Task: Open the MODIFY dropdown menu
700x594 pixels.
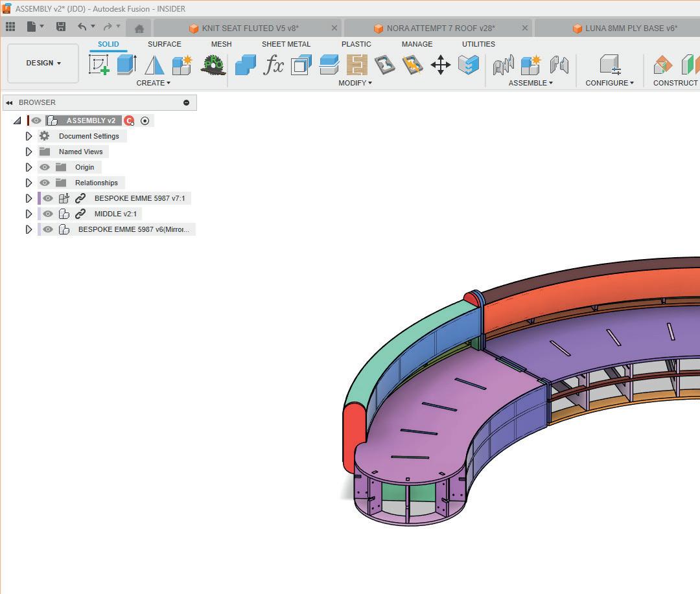Action: (x=355, y=83)
